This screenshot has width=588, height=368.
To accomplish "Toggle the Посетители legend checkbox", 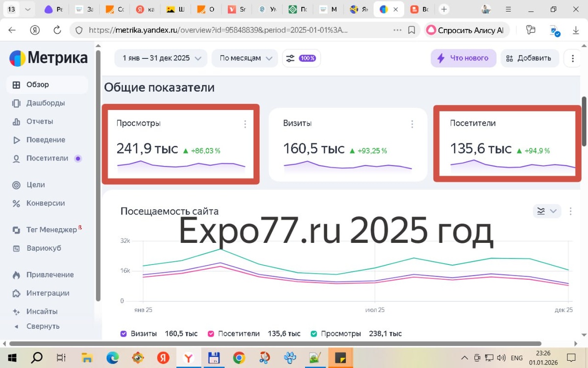I will (211, 334).
